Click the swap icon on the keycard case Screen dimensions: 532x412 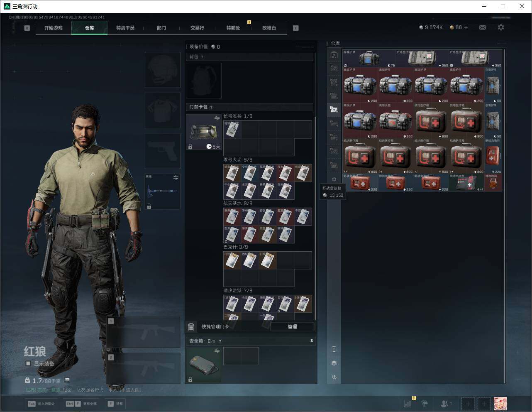217,118
